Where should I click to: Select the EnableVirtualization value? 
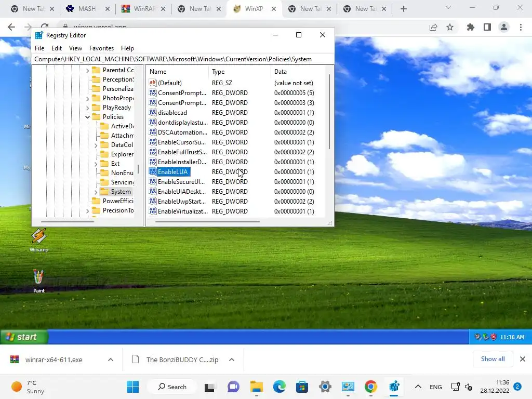pos(182,211)
